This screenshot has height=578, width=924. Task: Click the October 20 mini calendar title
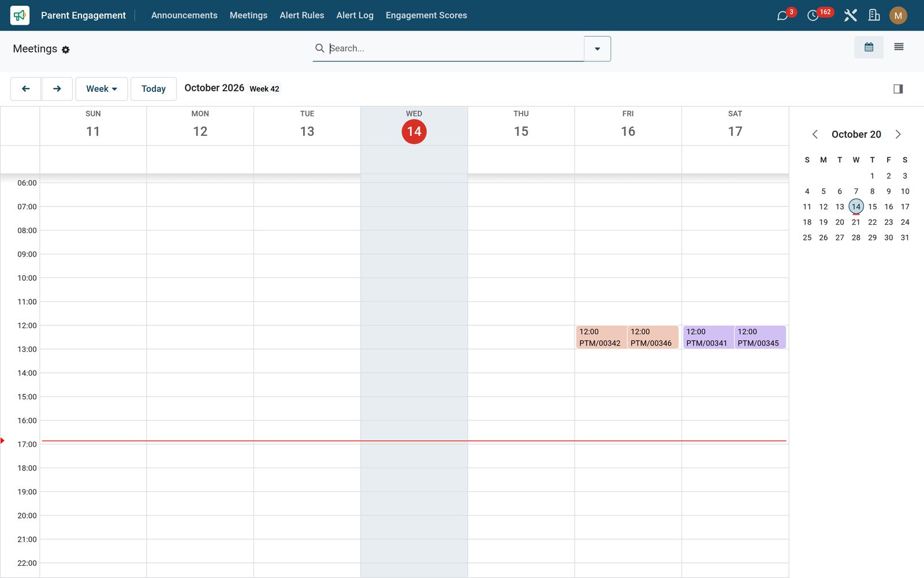click(x=856, y=135)
